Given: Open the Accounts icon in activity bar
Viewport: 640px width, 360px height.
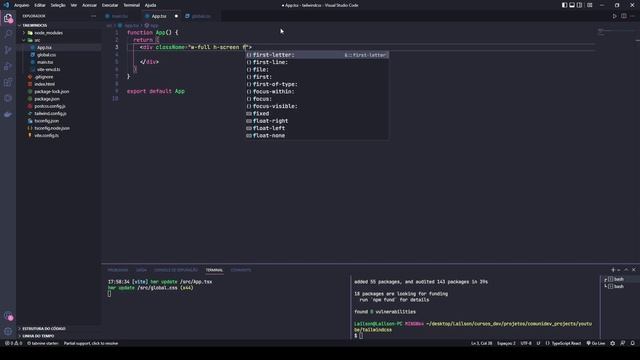Looking at the screenshot, I should 8,316.
